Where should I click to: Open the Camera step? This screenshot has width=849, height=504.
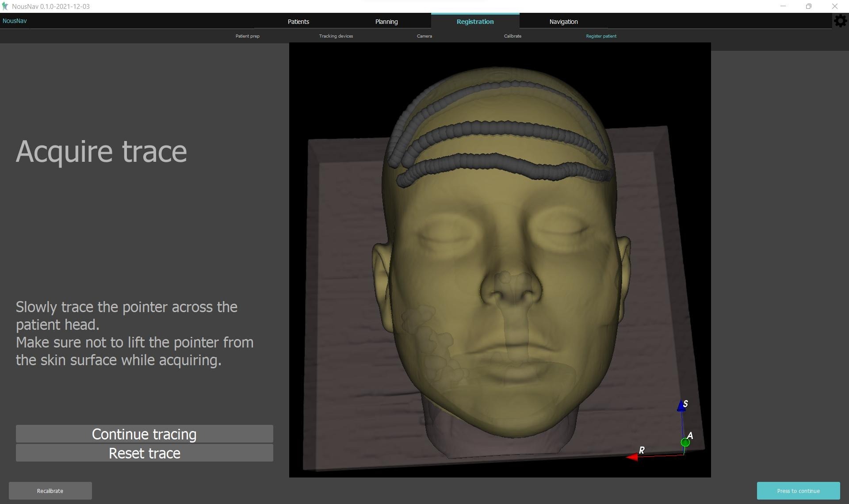424,36
